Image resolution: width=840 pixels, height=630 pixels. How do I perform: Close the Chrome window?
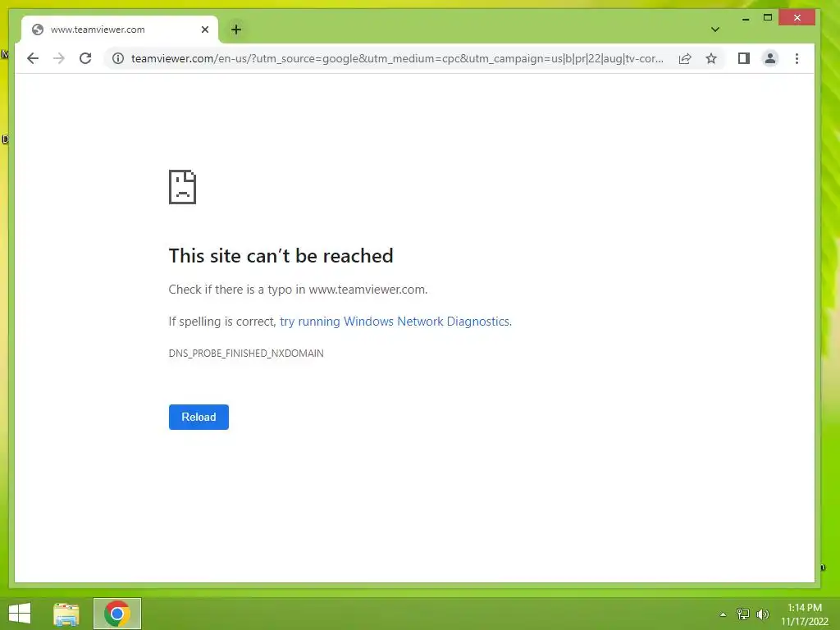[x=797, y=18]
